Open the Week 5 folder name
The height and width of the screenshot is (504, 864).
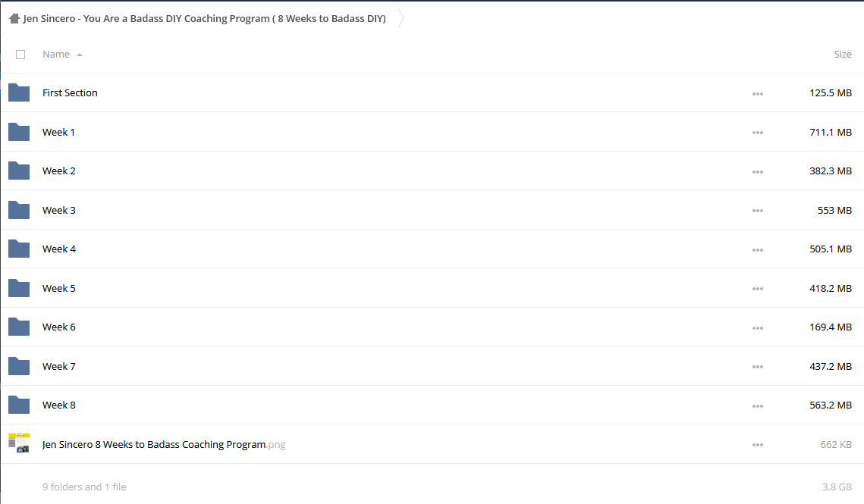(x=59, y=288)
